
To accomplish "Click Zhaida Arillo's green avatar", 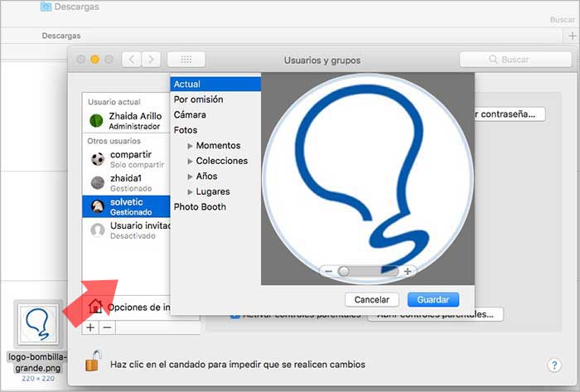I will 96,120.
